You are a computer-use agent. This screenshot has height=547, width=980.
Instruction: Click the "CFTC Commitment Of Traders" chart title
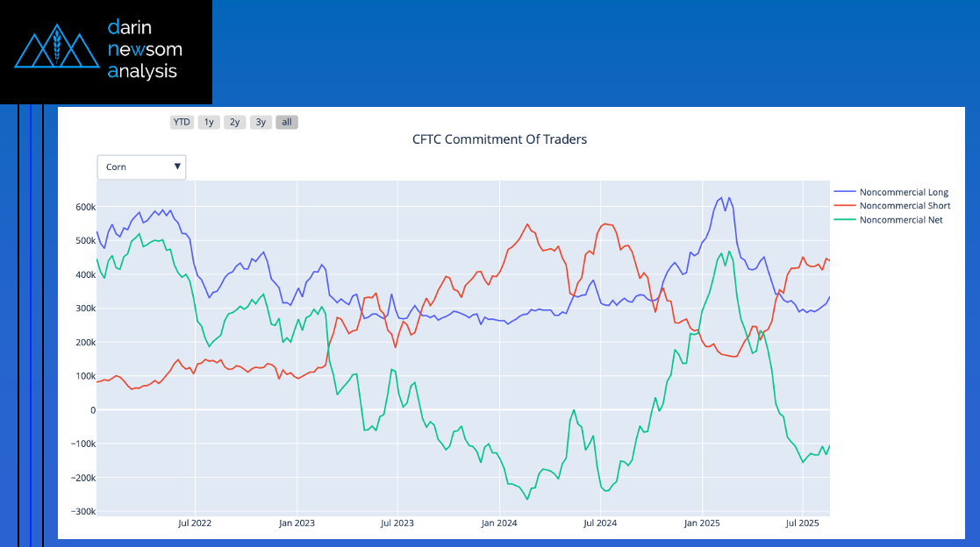499,139
